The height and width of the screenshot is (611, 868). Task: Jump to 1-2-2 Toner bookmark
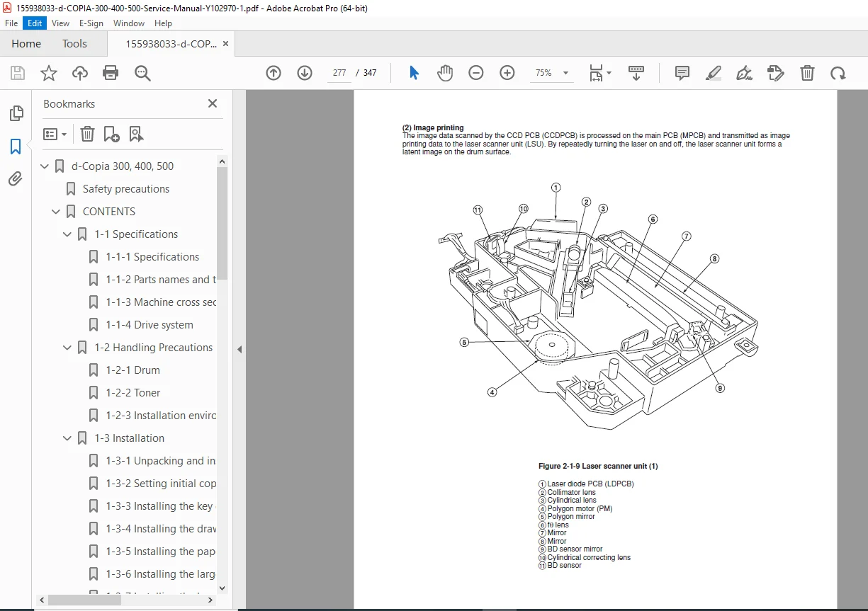click(133, 393)
